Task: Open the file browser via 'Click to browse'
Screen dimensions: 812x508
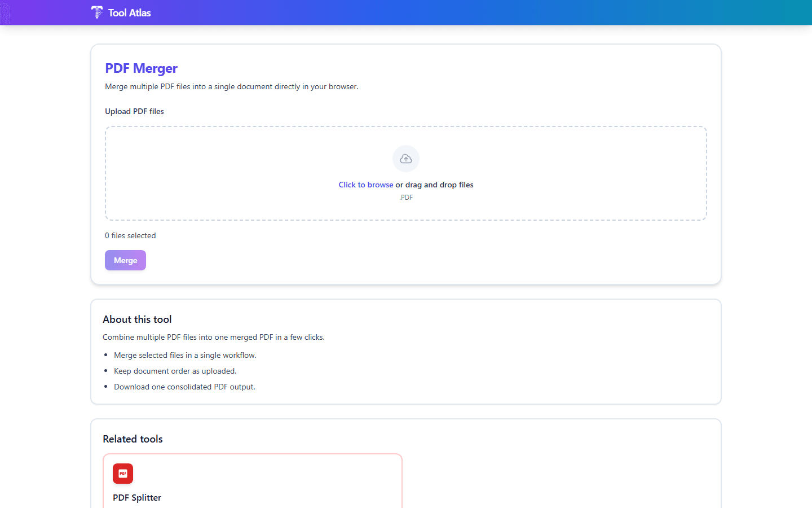Action: [x=365, y=185]
